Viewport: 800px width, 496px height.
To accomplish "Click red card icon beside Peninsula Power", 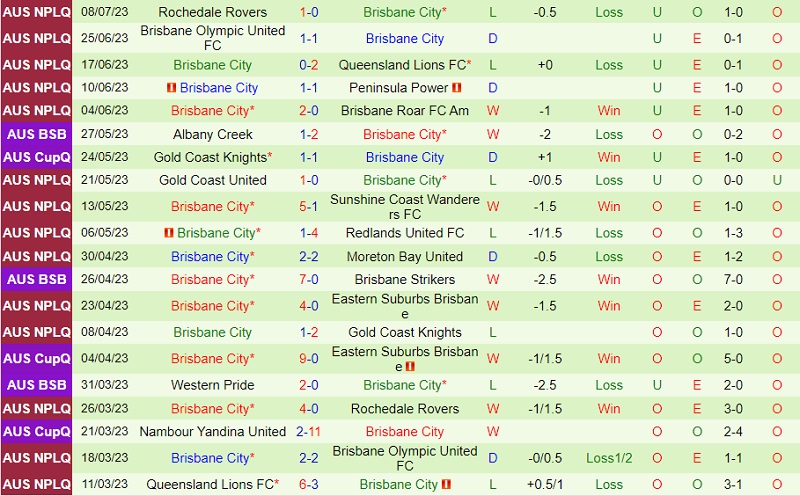I will tap(457, 88).
